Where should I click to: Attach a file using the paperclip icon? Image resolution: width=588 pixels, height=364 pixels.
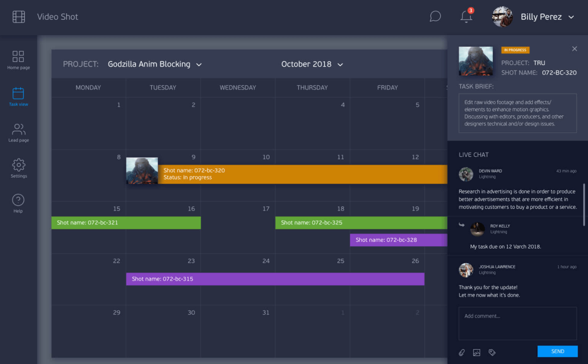[x=462, y=352]
